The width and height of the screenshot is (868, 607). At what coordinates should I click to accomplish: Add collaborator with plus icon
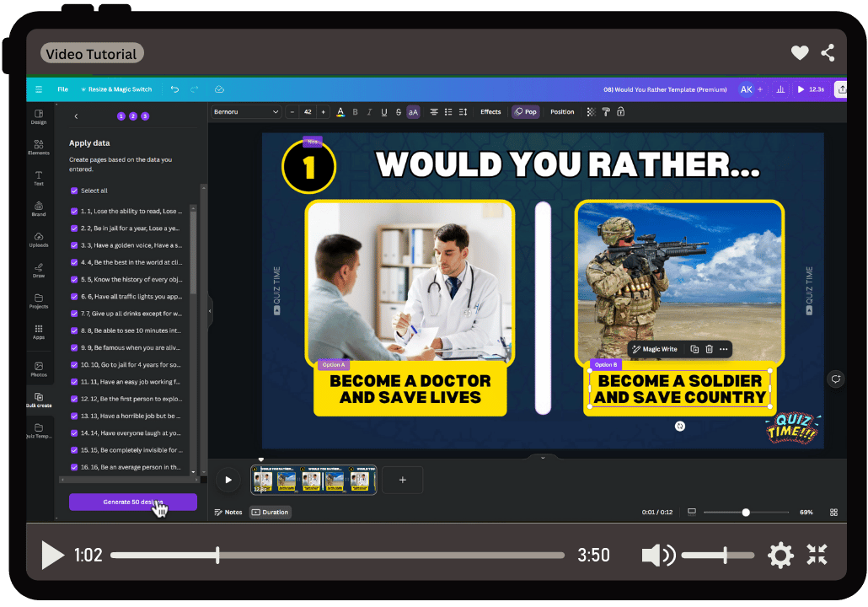coord(760,89)
